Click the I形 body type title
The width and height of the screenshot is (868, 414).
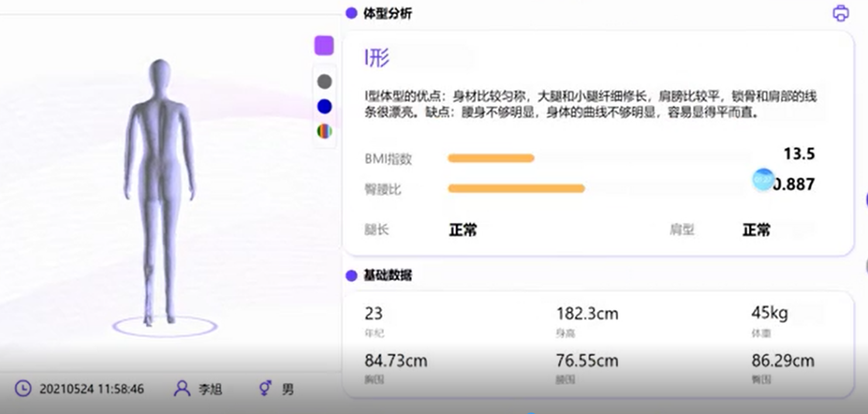(x=377, y=58)
